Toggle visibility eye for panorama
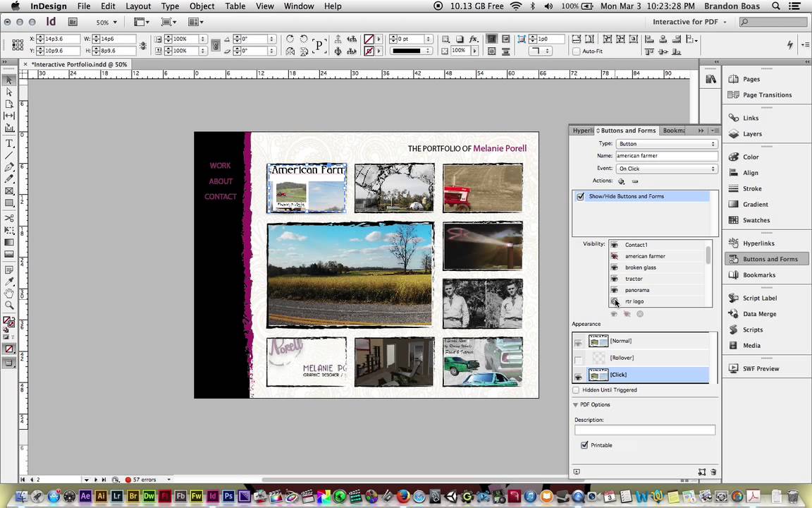This screenshot has height=508, width=812. pyautogui.click(x=614, y=290)
